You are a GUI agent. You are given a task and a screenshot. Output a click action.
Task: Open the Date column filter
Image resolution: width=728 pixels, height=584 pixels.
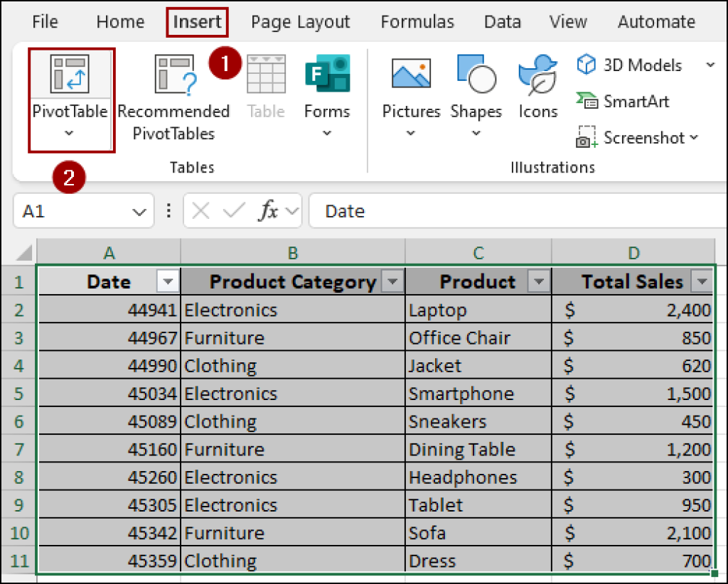point(168,281)
